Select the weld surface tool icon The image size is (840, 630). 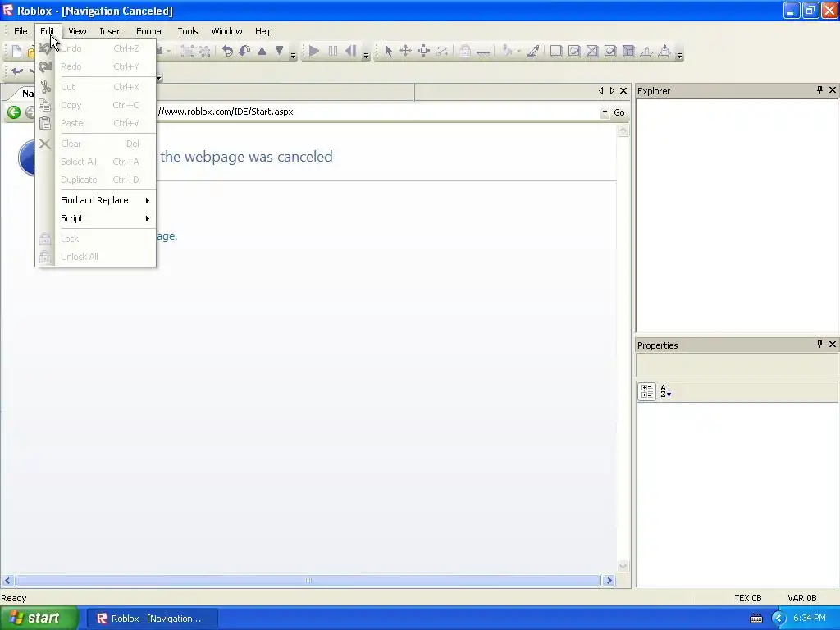592,52
